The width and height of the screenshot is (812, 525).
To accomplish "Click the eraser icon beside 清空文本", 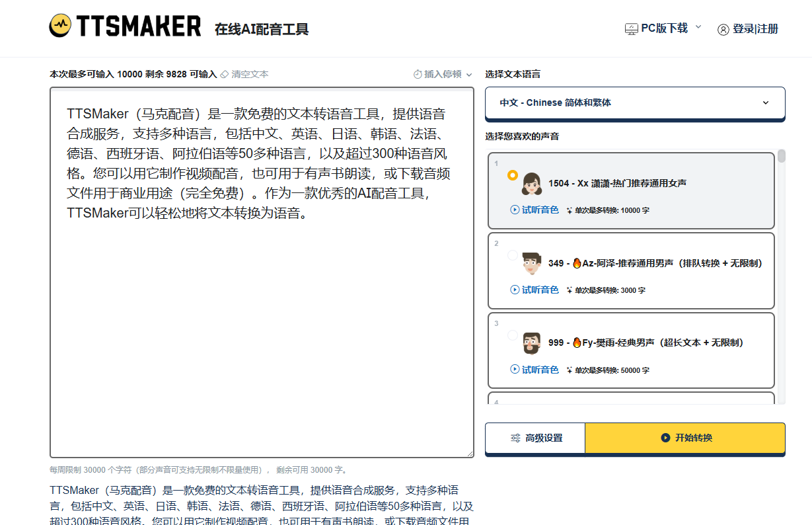I will 225,74.
